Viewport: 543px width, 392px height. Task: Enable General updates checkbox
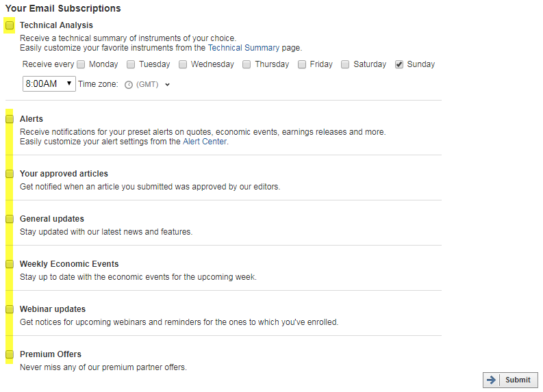pos(10,219)
